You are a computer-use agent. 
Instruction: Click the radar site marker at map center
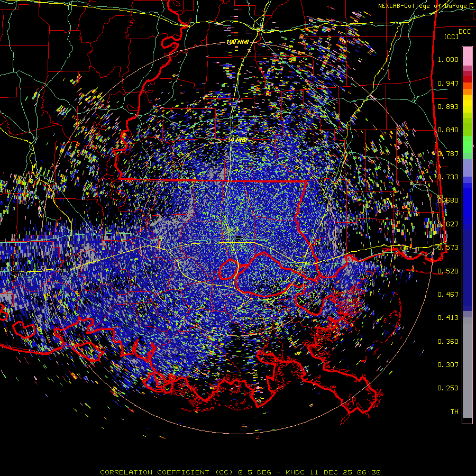[239, 237]
